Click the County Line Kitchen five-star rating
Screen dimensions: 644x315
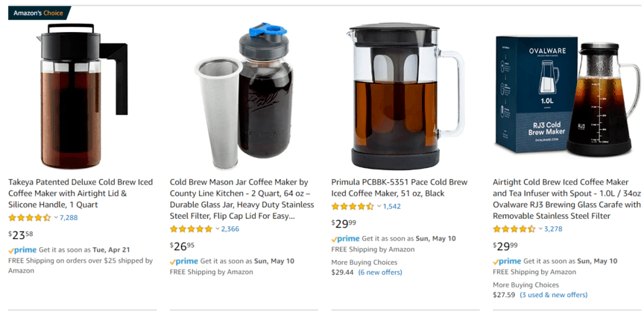tap(191, 228)
